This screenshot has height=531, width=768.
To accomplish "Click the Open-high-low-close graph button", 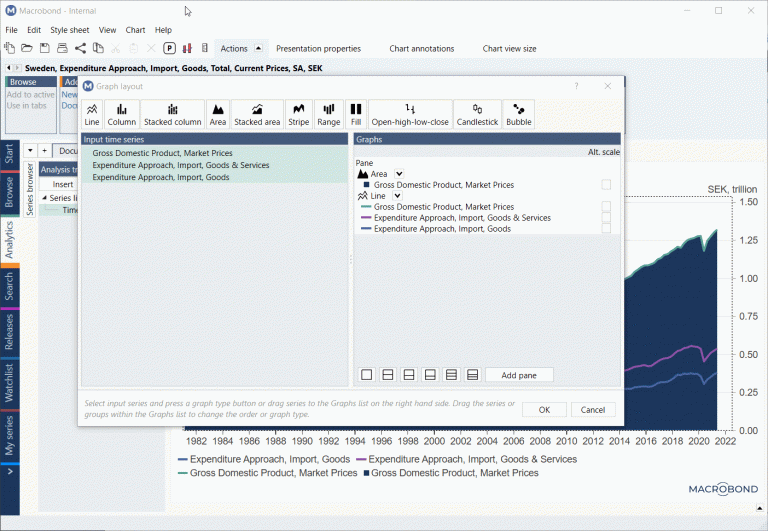I will coord(410,115).
